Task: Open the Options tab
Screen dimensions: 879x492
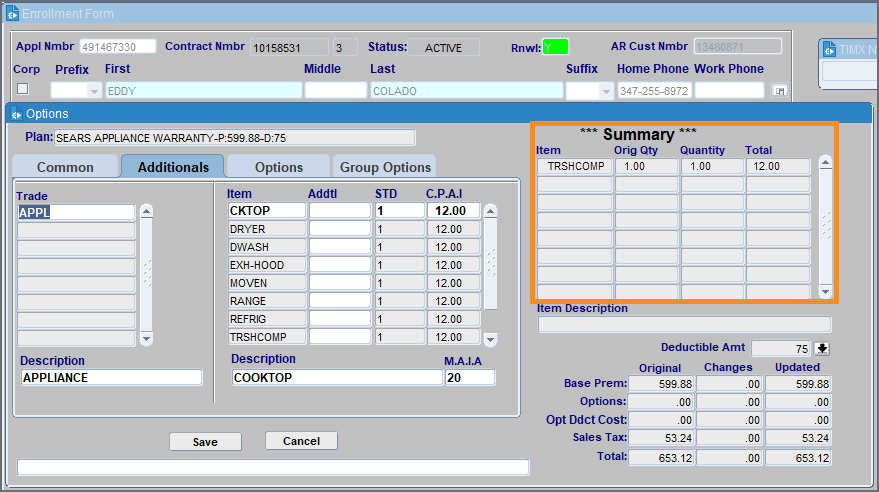Action: (x=279, y=167)
